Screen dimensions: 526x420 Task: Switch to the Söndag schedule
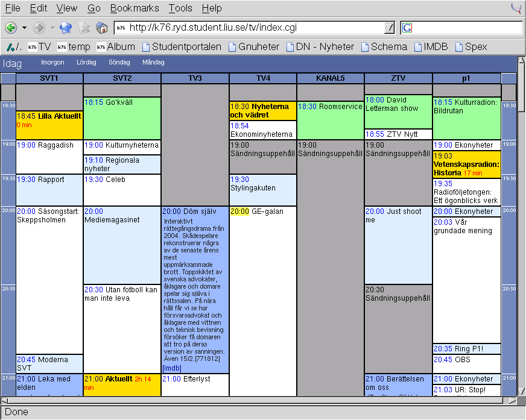coord(119,62)
